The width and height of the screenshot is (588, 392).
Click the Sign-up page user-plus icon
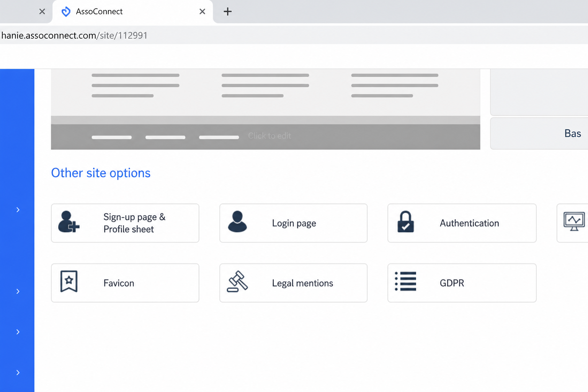tap(69, 222)
